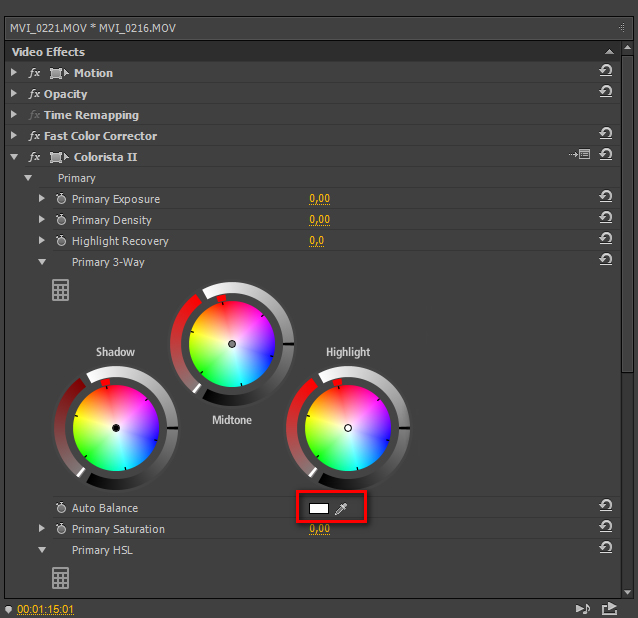
Task: Expand Primary Saturation parameter
Action: (42, 528)
